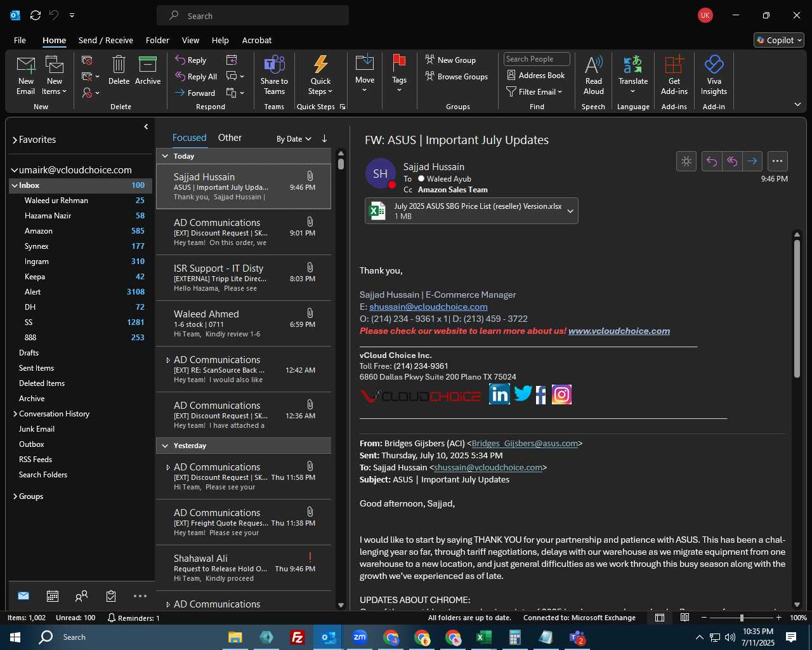Click LinkedIn icon in signature
The image size is (812, 650).
[x=499, y=394]
